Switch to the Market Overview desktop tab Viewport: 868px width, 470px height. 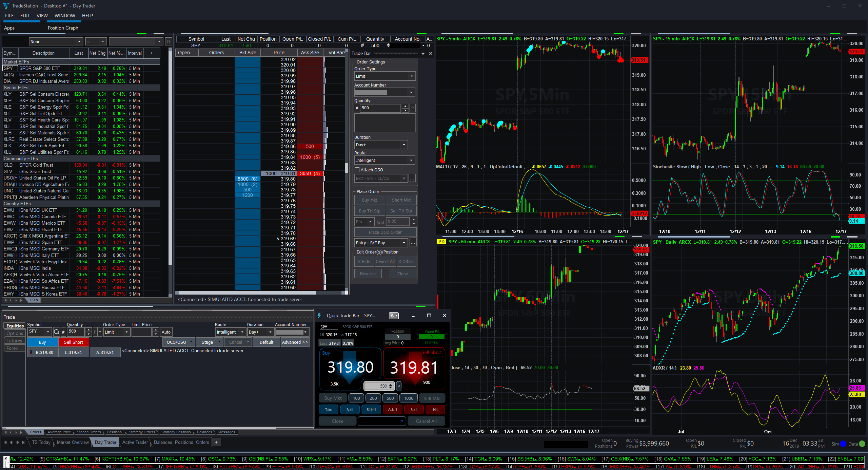[73, 442]
